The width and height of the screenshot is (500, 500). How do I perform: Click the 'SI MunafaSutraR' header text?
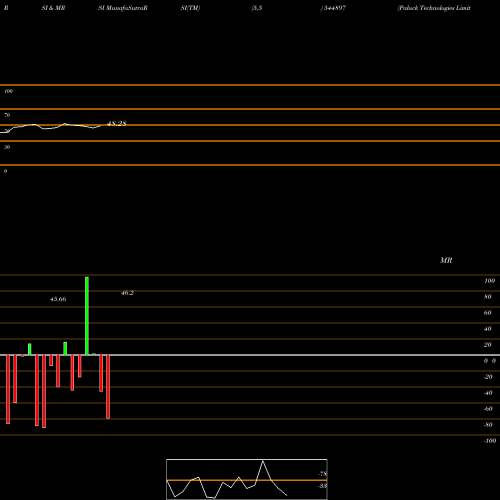[123, 8]
